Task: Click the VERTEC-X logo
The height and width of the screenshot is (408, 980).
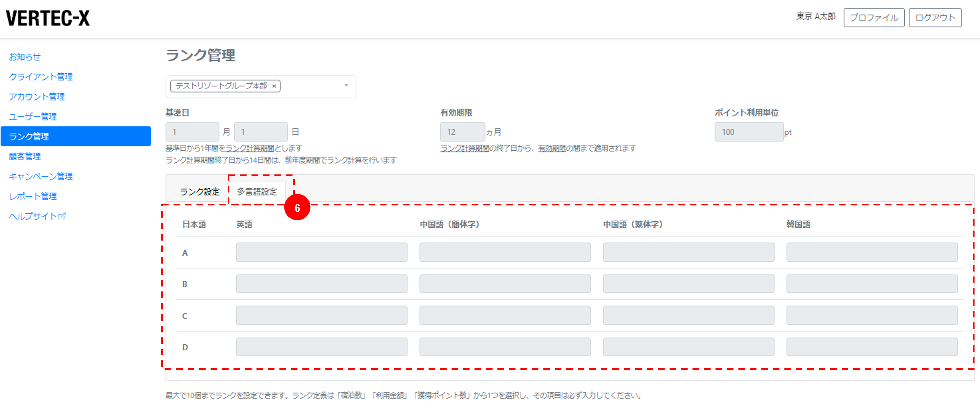Action: tap(48, 18)
